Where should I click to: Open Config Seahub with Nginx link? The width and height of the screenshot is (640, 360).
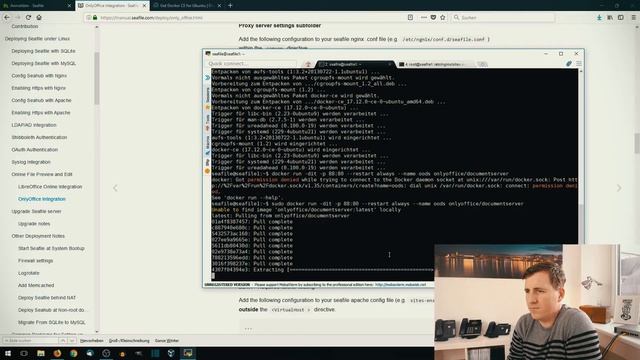(x=39, y=76)
